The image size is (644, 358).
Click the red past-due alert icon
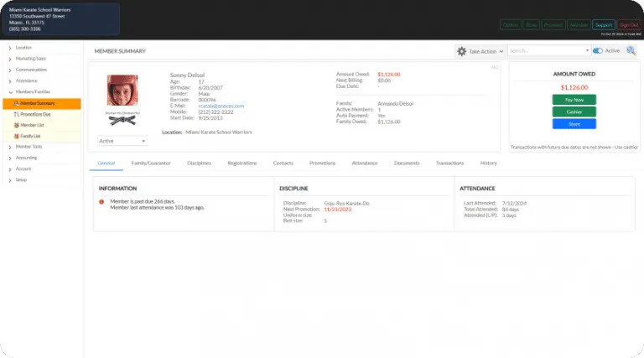pyautogui.click(x=101, y=202)
